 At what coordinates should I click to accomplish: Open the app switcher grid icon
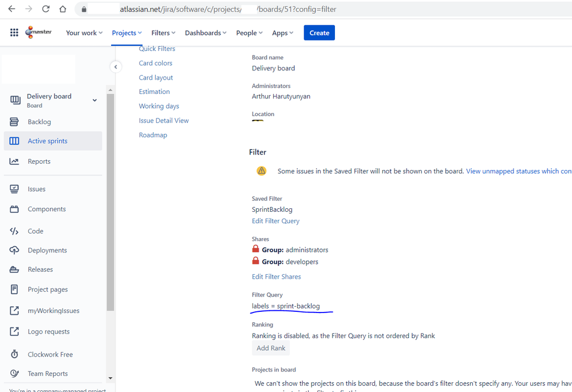point(14,33)
